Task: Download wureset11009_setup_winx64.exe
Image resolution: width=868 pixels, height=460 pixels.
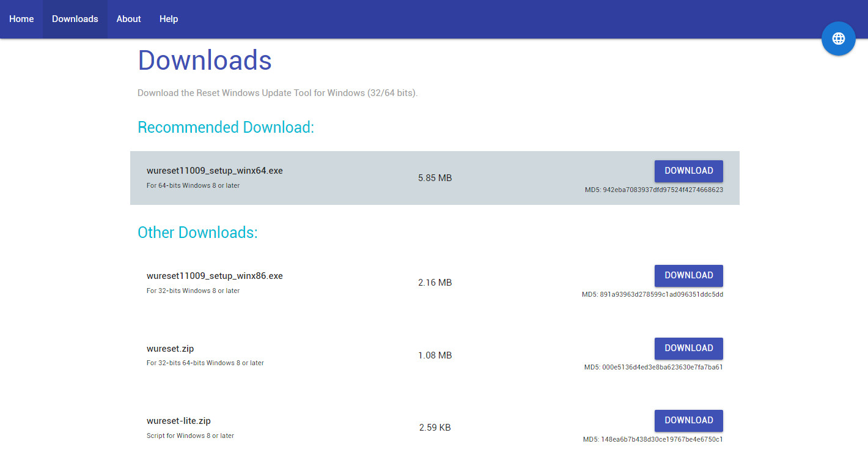Action: coord(689,171)
